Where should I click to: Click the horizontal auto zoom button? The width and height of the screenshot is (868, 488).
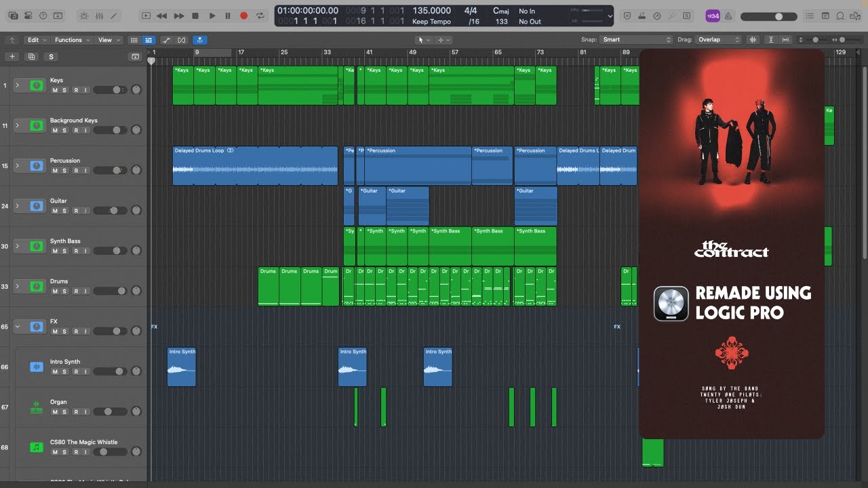coord(787,40)
